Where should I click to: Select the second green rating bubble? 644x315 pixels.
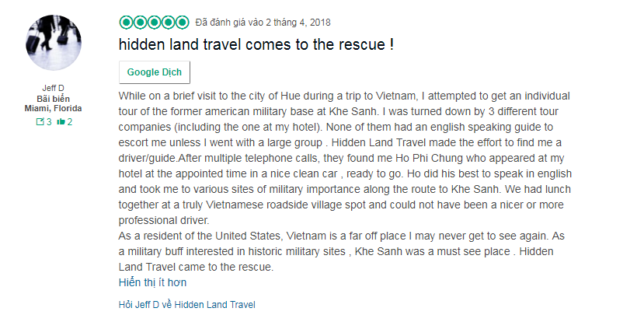[x=140, y=23]
